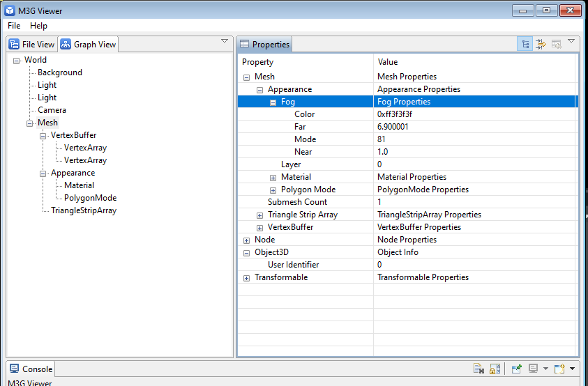Viewport: 588px width, 386px height.
Task: Expand the Material property row
Action: coord(273,178)
